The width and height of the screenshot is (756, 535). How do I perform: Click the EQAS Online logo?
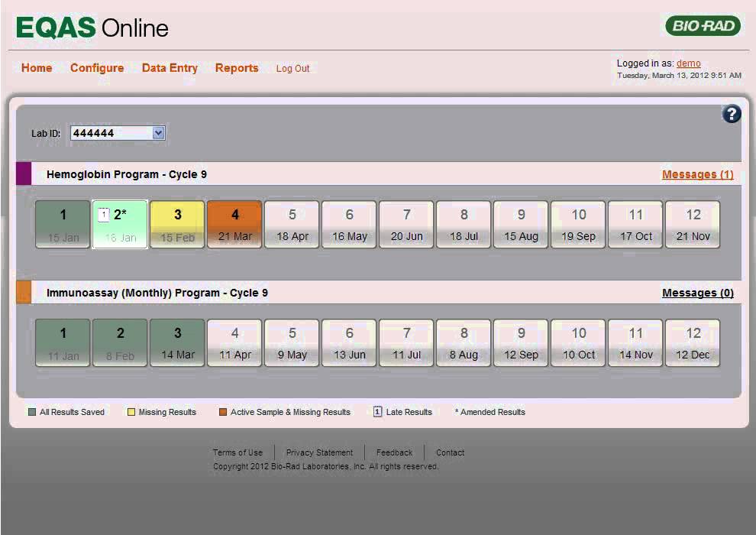point(92,28)
